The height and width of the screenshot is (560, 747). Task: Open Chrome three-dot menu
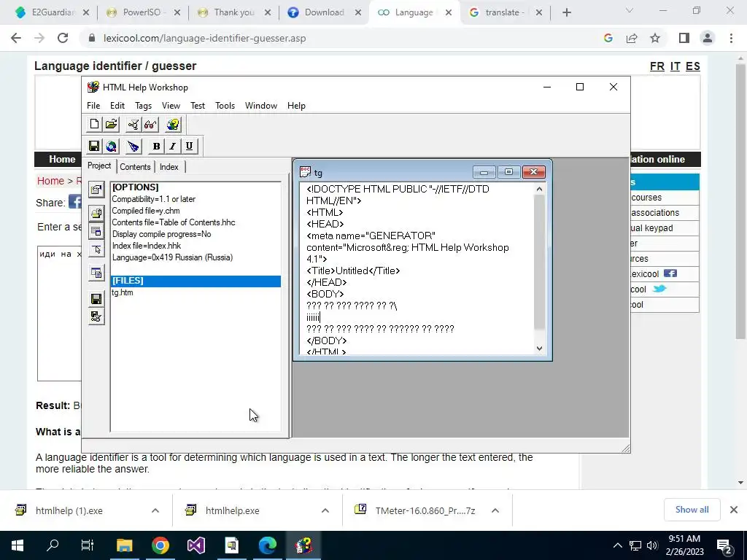pyautogui.click(x=731, y=38)
